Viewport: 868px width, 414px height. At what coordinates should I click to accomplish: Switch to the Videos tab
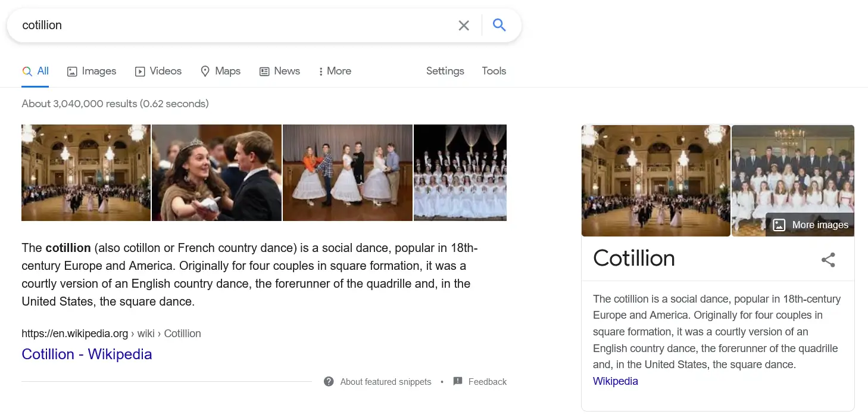click(x=158, y=71)
